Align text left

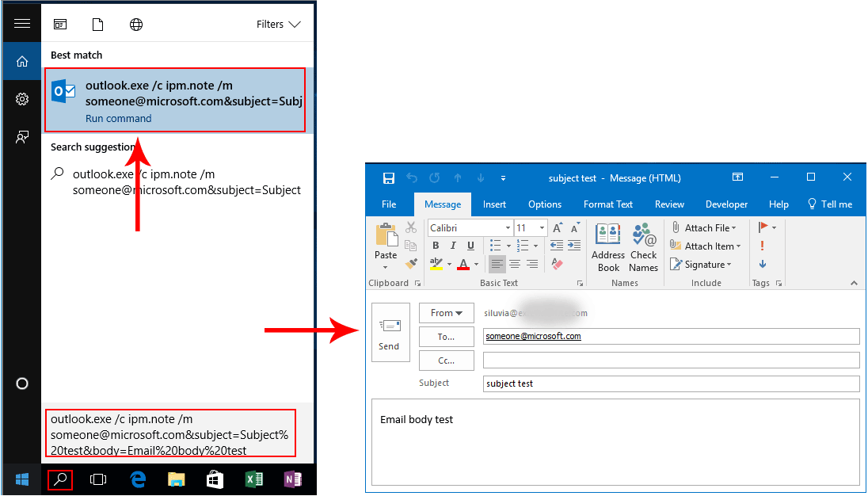coord(497,264)
